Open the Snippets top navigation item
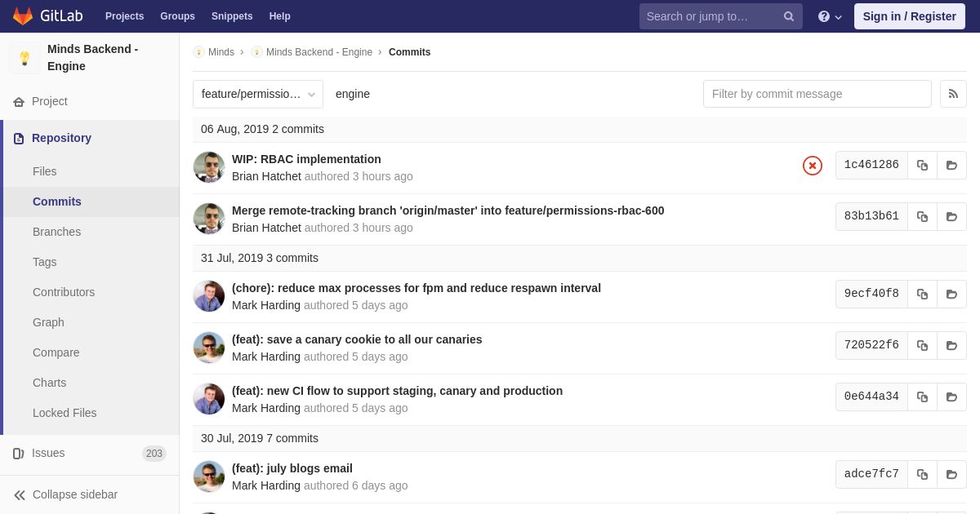Viewport: 980px width, 514px height. 232,16
